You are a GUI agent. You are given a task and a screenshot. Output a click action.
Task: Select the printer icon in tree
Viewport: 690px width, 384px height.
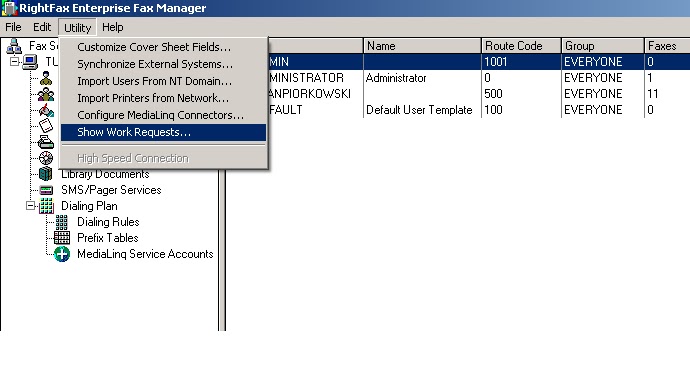(x=46, y=142)
